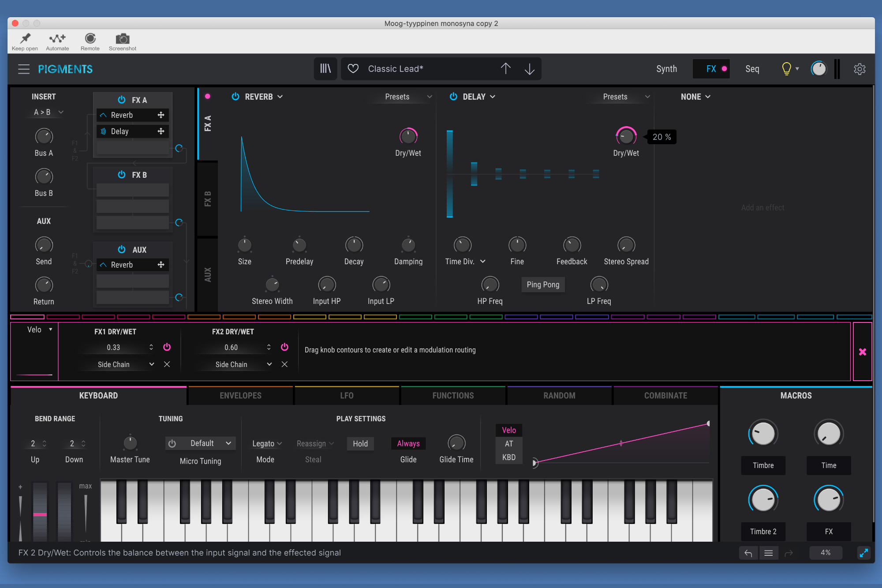Open the settings gear icon
Screen dimensions: 882x588
point(860,69)
